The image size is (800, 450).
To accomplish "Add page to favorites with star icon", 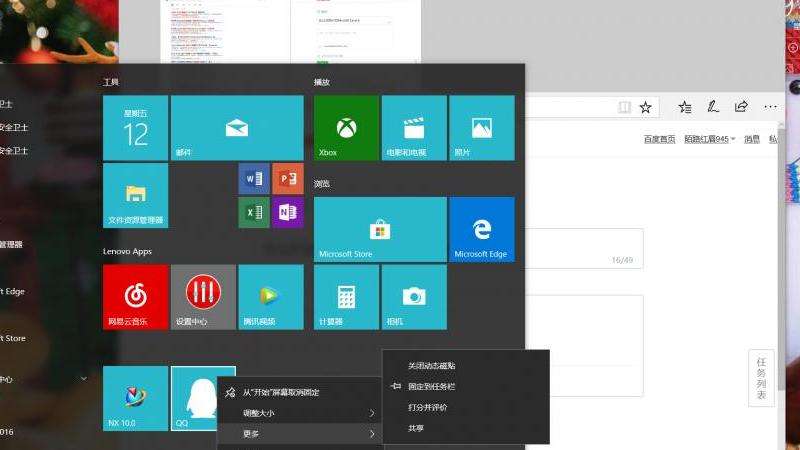I will pos(646,107).
